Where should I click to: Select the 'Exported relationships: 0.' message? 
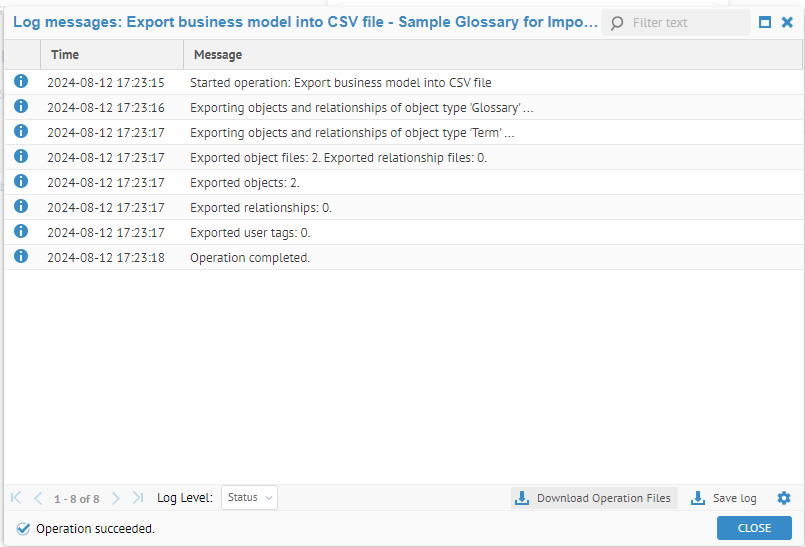pyautogui.click(x=260, y=208)
